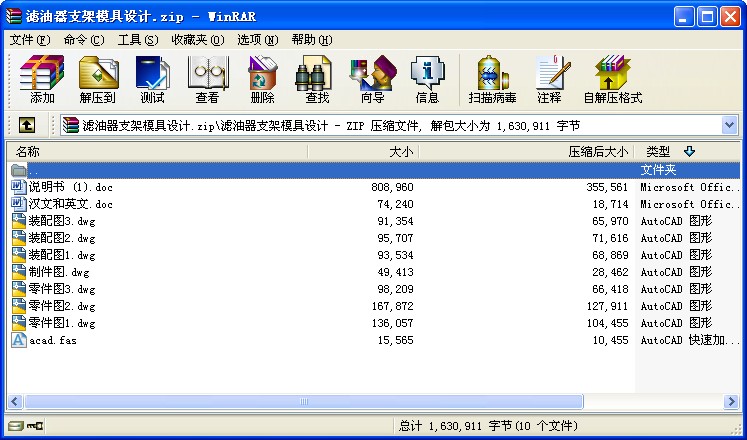Select file name 装配图2.dwg

[62, 238]
